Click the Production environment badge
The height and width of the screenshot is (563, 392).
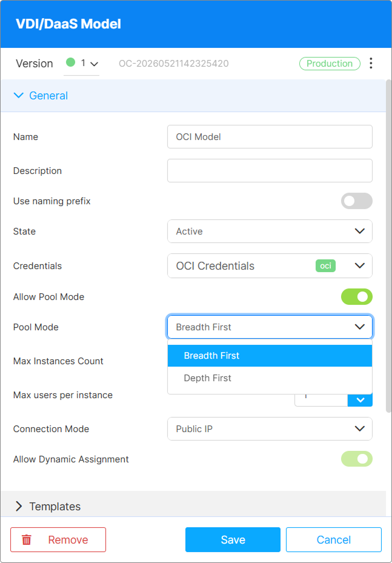[330, 64]
